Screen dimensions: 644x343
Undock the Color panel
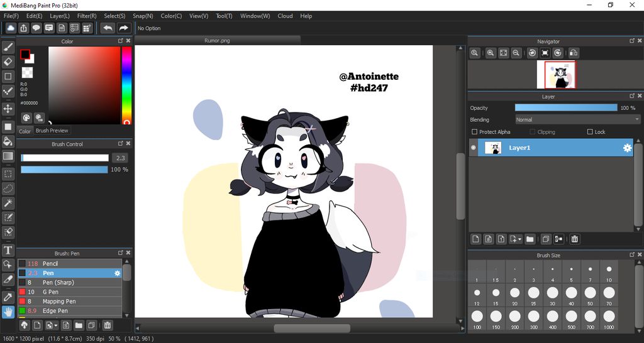[x=120, y=41]
